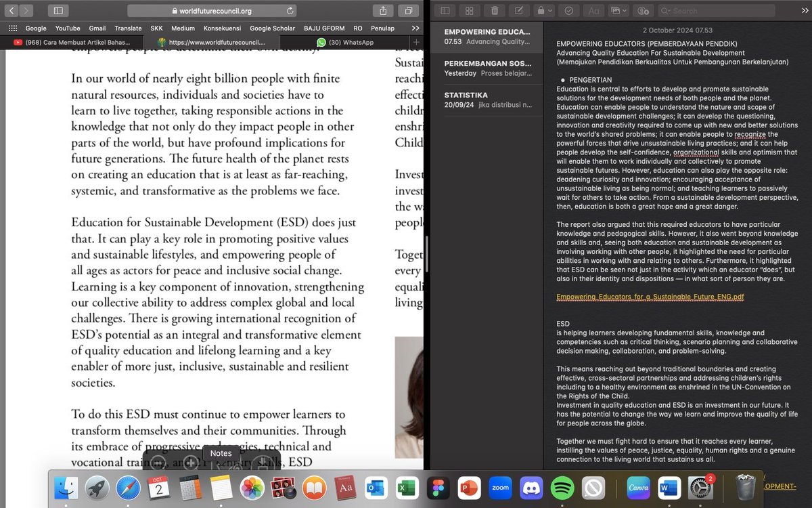Open the Aa text format menu

coord(593,11)
